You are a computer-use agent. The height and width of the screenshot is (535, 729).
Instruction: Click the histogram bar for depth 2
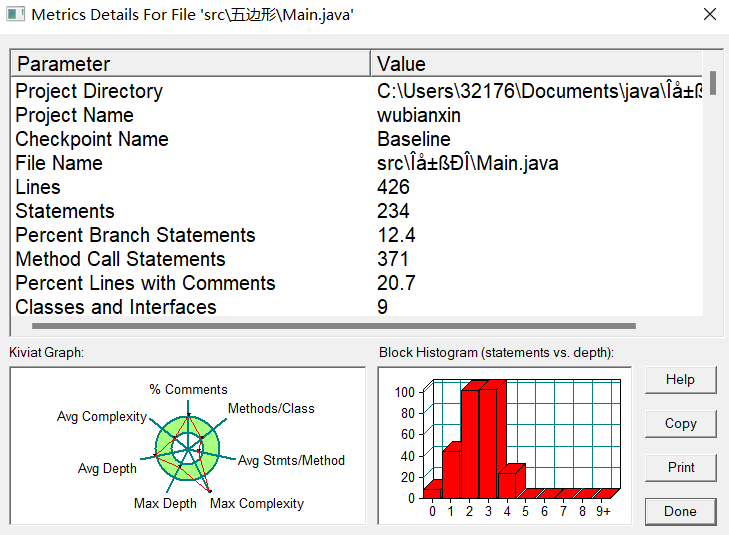coord(470,444)
